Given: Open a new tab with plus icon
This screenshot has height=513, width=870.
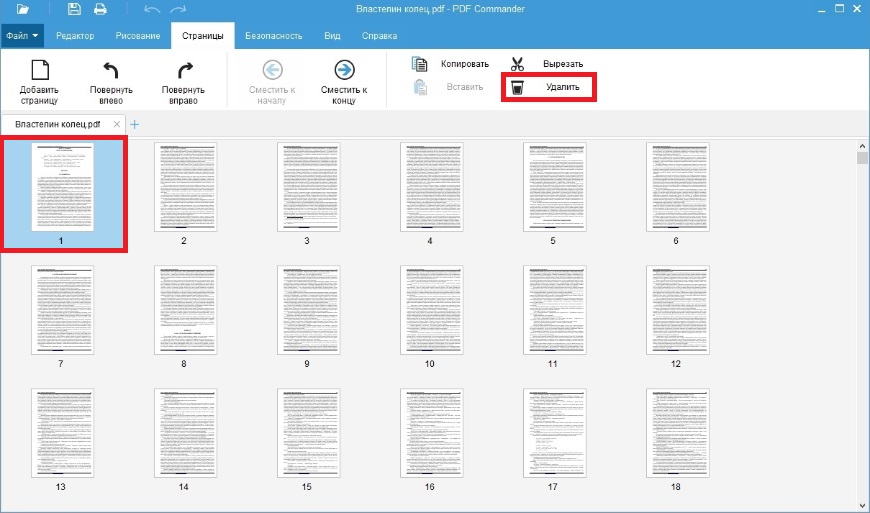Looking at the screenshot, I should 134,124.
